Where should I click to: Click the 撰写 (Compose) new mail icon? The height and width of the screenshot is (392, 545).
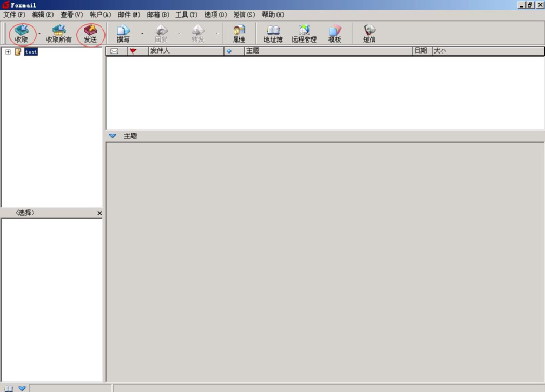[123, 33]
